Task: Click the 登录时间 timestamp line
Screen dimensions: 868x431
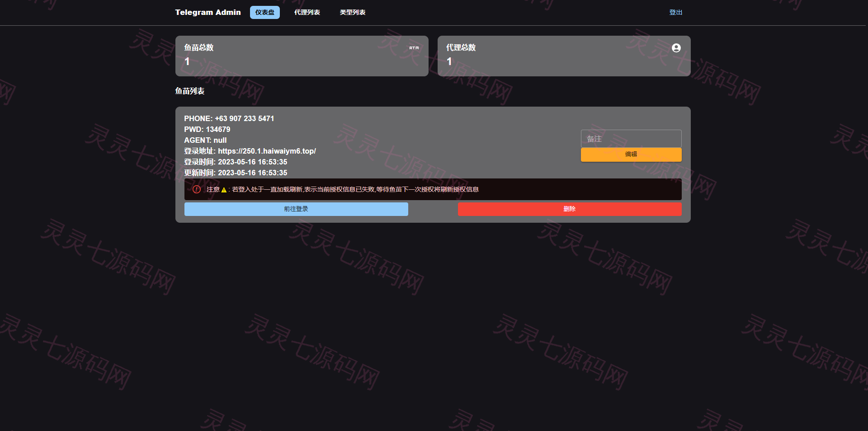Action: (x=236, y=162)
